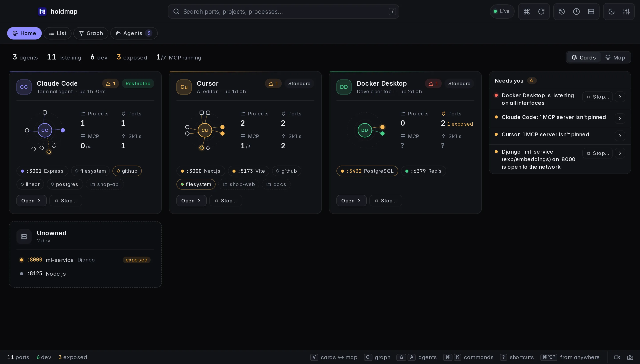The image size is (640, 364).
Task: Expand Claude Code MCP not pinned chevron
Action: 620,119
